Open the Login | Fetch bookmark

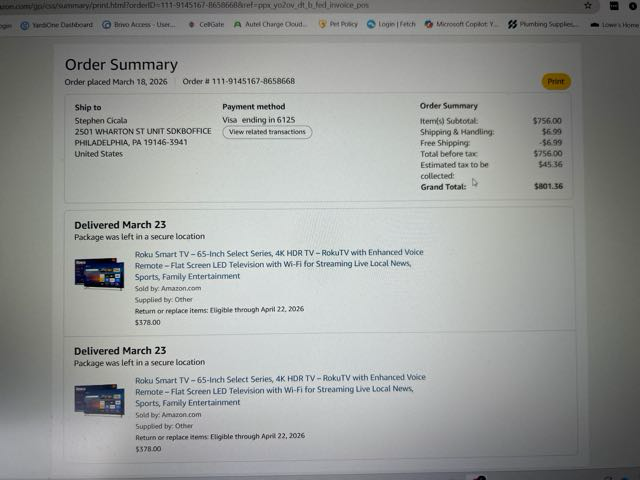(x=391, y=24)
